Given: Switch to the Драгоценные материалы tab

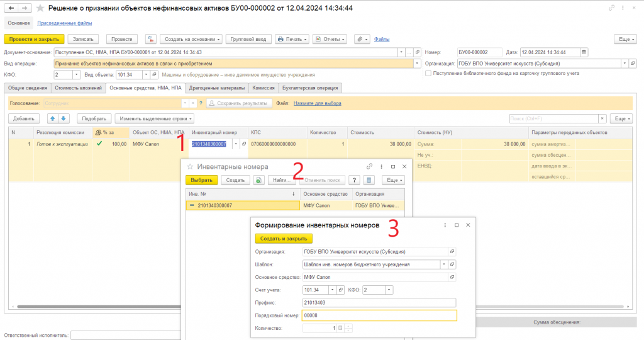Looking at the screenshot, I should point(217,88).
